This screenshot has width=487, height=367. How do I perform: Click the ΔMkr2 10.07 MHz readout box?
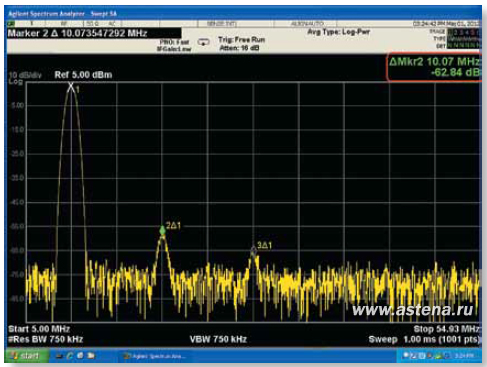coord(434,67)
